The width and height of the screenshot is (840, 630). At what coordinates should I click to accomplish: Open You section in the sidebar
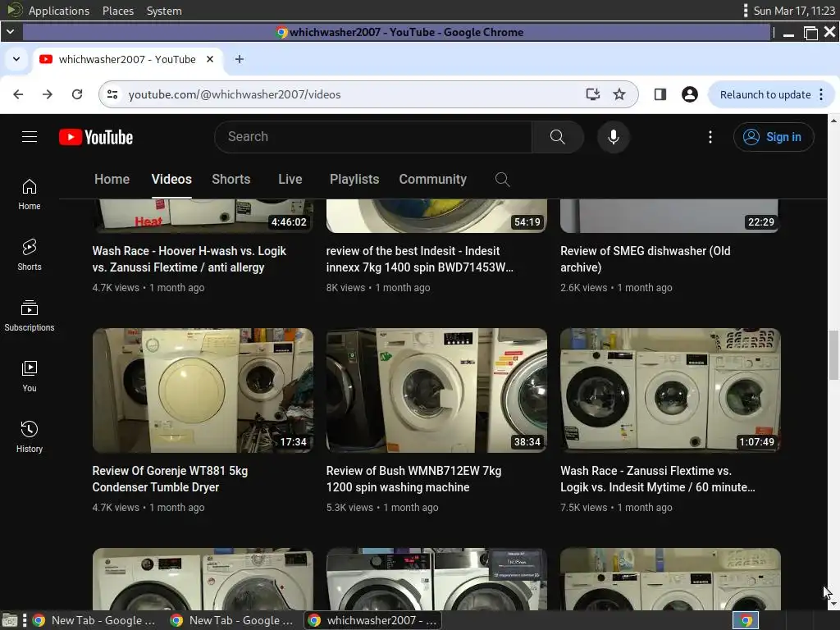[30, 377]
